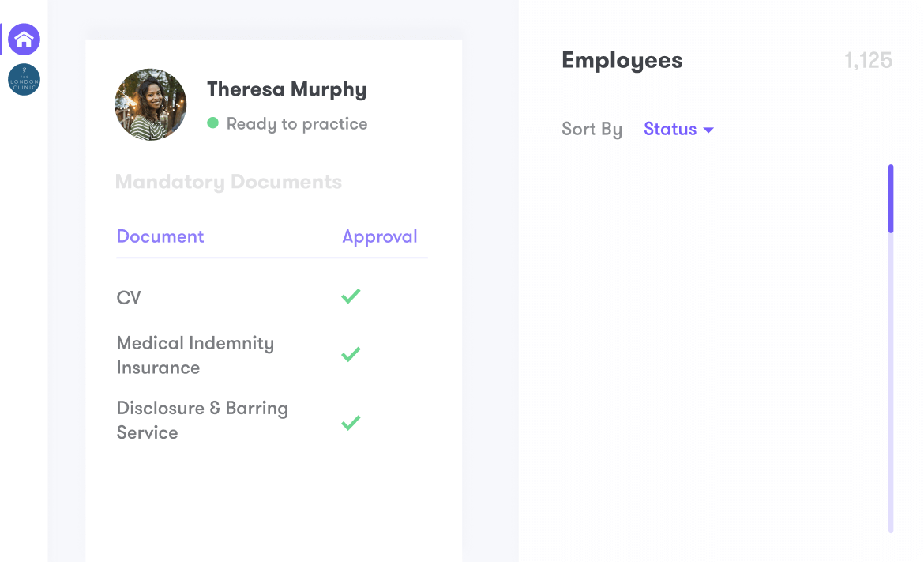This screenshot has width=924, height=562.
Task: Click the Mandatory Documents heading
Action: pyautogui.click(x=229, y=182)
